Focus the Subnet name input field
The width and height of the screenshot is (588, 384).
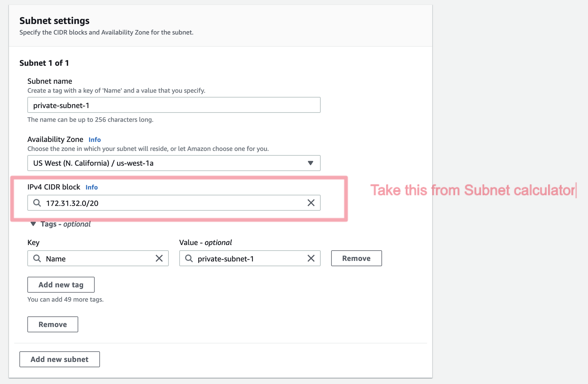click(x=173, y=105)
